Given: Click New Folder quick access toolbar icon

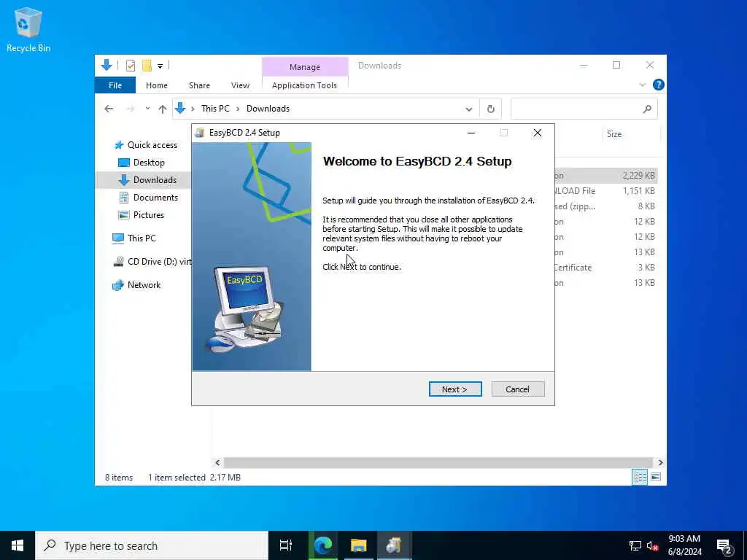Looking at the screenshot, I should [147, 65].
